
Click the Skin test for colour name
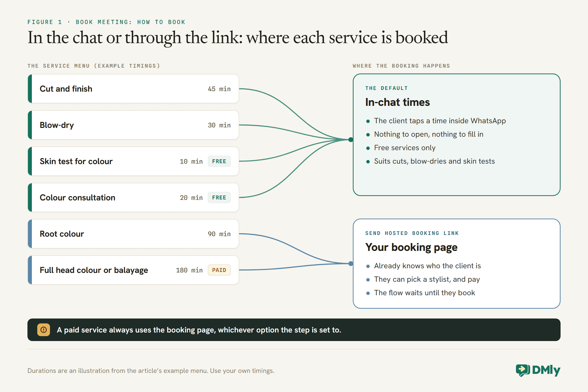coord(76,161)
